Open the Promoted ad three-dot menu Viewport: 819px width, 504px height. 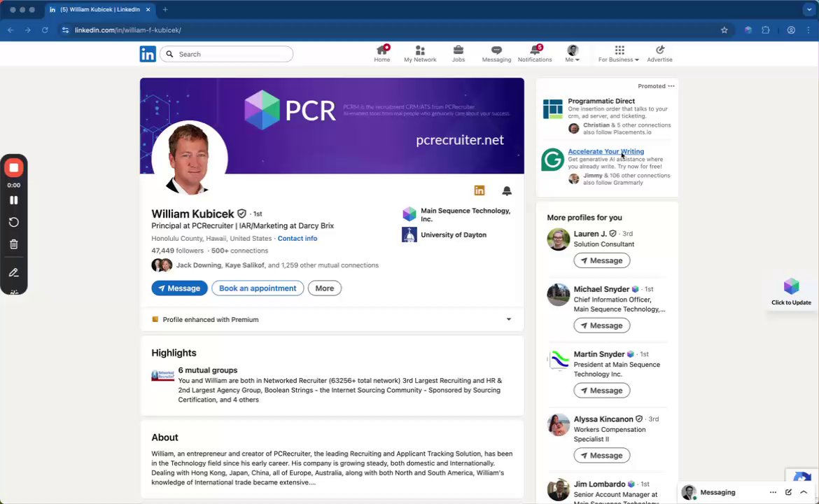[x=671, y=86]
